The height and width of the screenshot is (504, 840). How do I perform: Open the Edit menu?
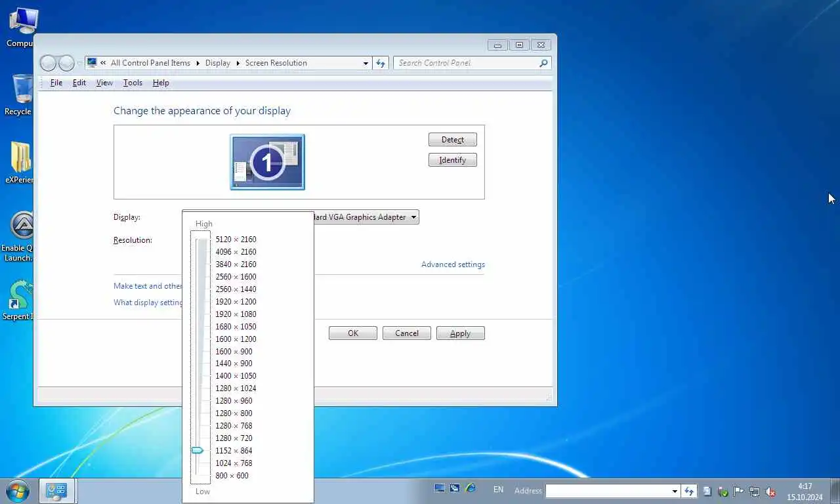pyautogui.click(x=79, y=83)
